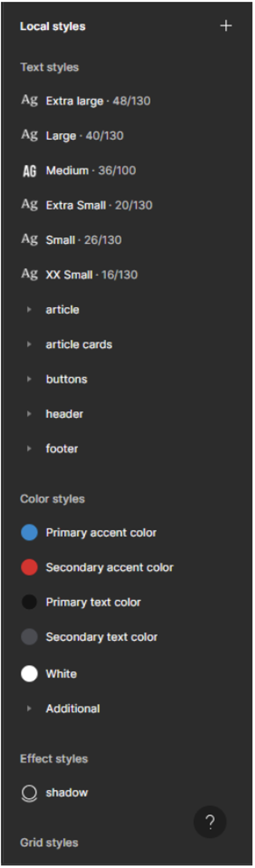Select the White color style
The image size is (255, 868).
pyautogui.click(x=29, y=673)
